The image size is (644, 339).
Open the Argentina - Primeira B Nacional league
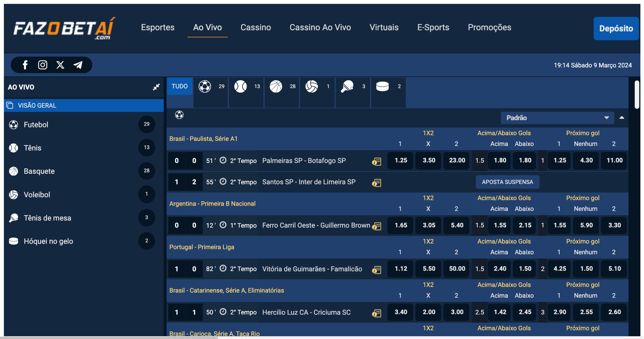(x=212, y=204)
